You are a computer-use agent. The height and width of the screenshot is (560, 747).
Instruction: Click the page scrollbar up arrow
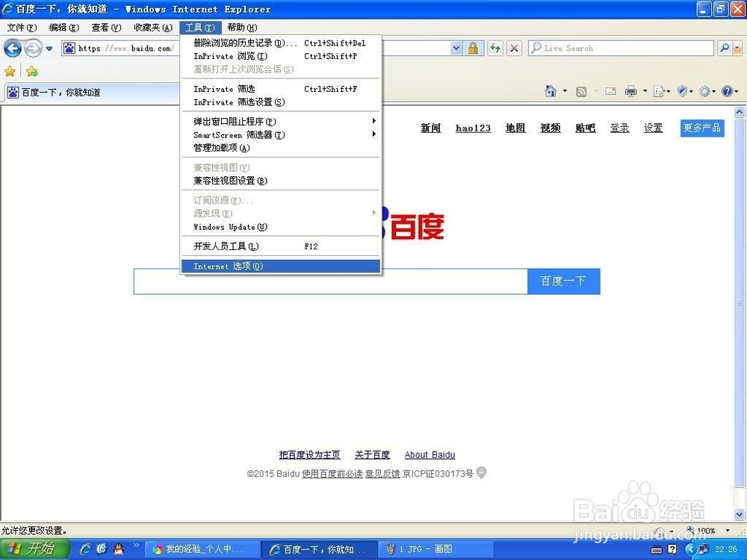740,113
